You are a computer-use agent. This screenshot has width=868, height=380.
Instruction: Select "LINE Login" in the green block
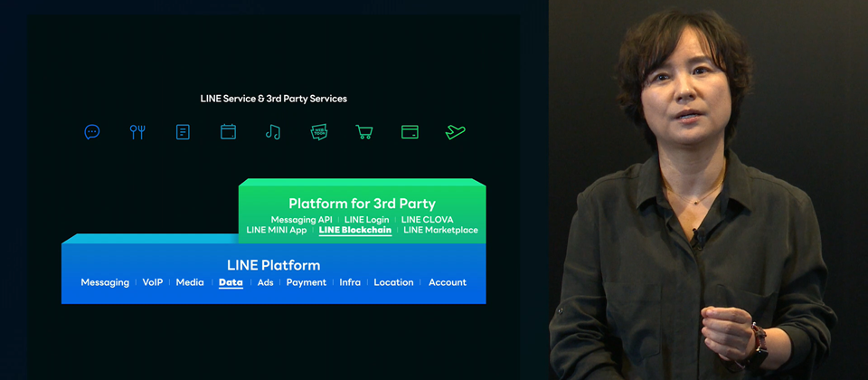pyautogui.click(x=366, y=219)
